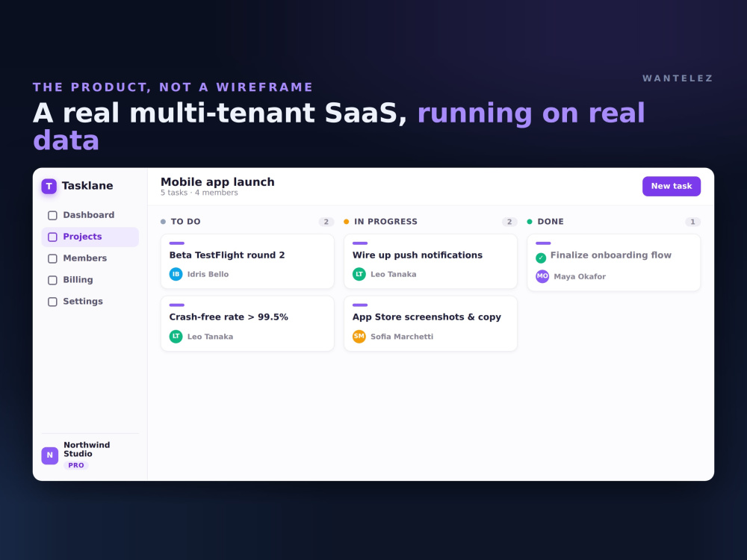Click the DONE column heading
The height and width of the screenshot is (560, 747).
(551, 222)
